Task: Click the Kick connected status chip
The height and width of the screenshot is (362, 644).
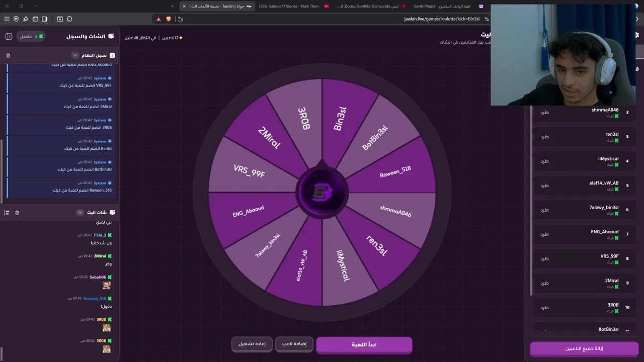Action: (x=32, y=37)
